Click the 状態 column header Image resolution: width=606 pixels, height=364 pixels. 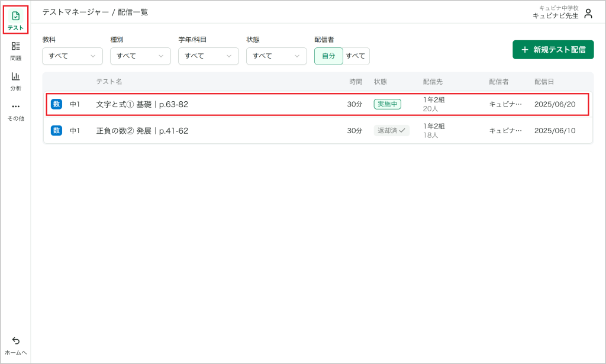pyautogui.click(x=381, y=82)
